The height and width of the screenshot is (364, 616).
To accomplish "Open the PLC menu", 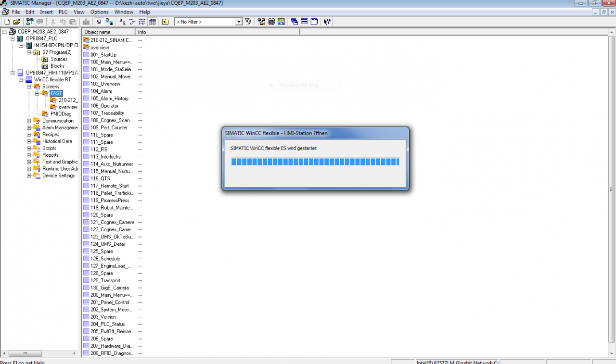I will [x=63, y=12].
